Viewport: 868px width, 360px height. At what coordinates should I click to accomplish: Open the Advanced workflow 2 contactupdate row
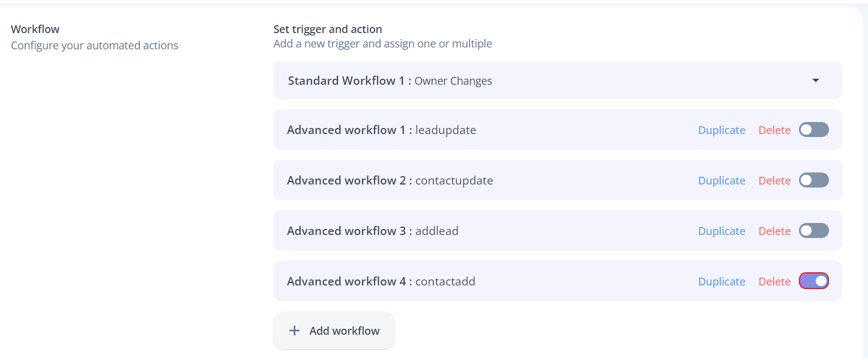click(x=558, y=180)
